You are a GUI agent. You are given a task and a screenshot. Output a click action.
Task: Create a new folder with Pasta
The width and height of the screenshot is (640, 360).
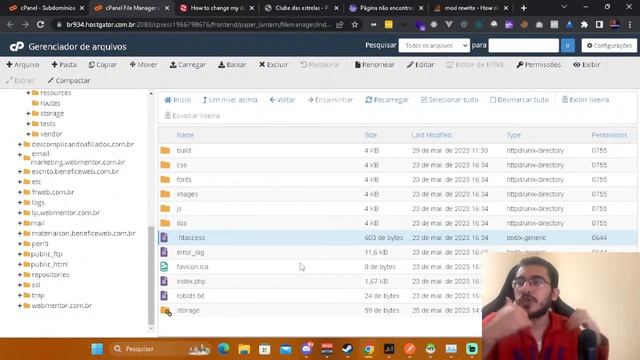click(x=64, y=64)
